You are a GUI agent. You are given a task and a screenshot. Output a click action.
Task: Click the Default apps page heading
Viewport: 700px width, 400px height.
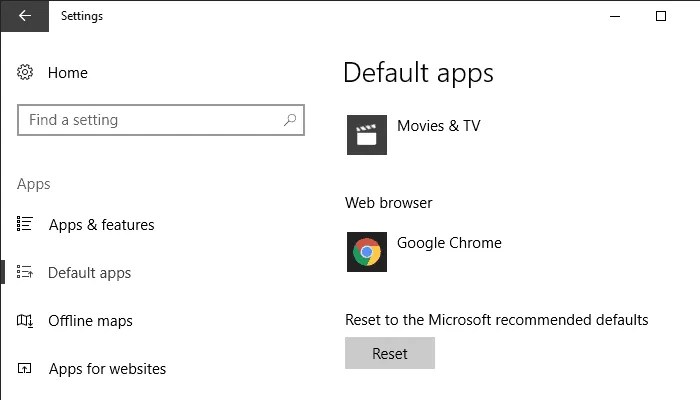coord(418,73)
